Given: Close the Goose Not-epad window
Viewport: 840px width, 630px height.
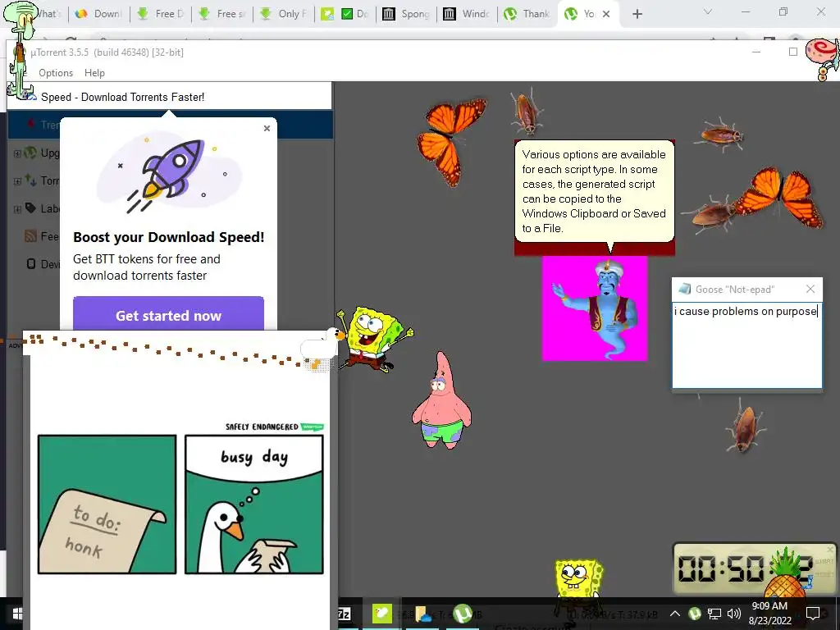Looking at the screenshot, I should point(810,290).
